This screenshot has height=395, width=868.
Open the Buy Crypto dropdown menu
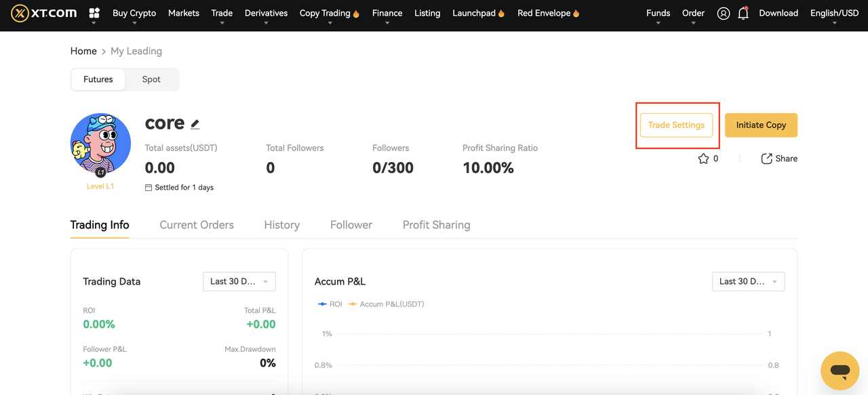tap(134, 13)
